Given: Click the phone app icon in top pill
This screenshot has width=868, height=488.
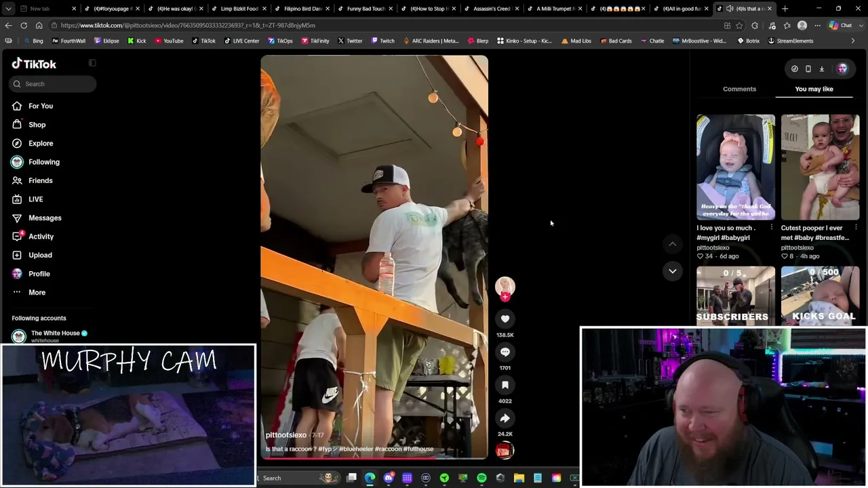Looking at the screenshot, I should coord(808,68).
